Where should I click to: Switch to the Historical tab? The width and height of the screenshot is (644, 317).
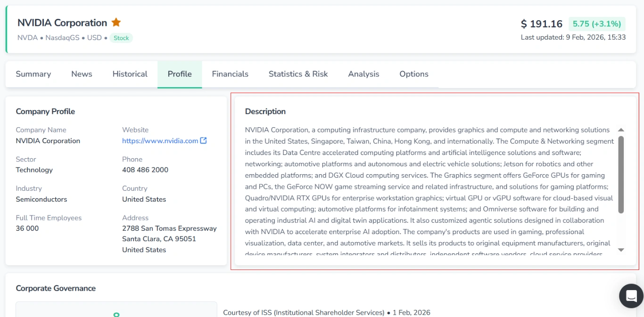[129, 74]
